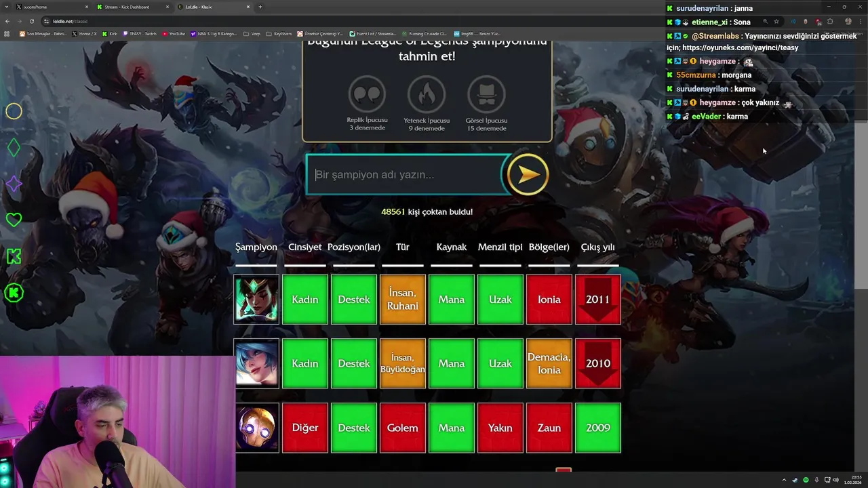
Task: Open a new browser tab
Action: point(260,7)
